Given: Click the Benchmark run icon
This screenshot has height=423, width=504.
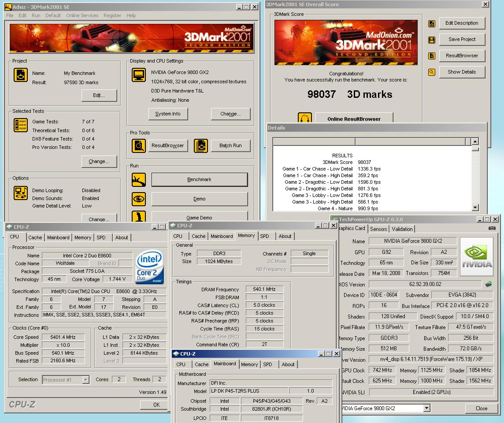Looking at the screenshot, I should point(139,180).
